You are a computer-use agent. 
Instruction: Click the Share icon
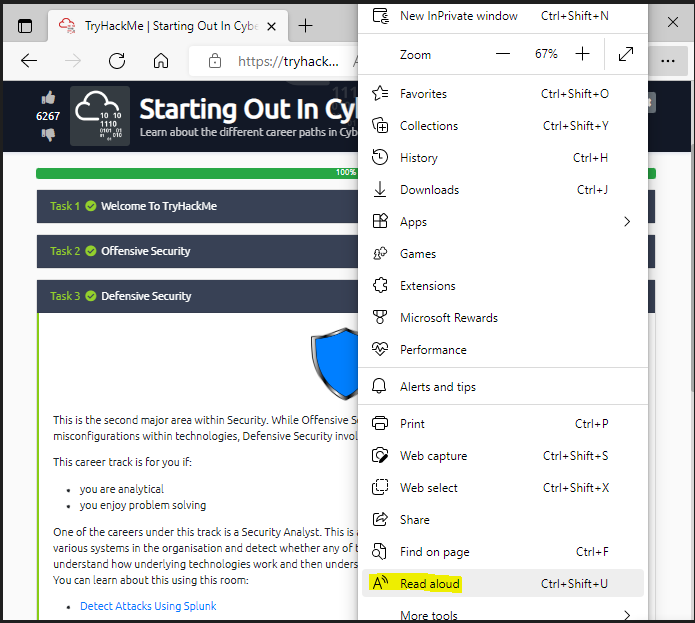[x=380, y=519]
